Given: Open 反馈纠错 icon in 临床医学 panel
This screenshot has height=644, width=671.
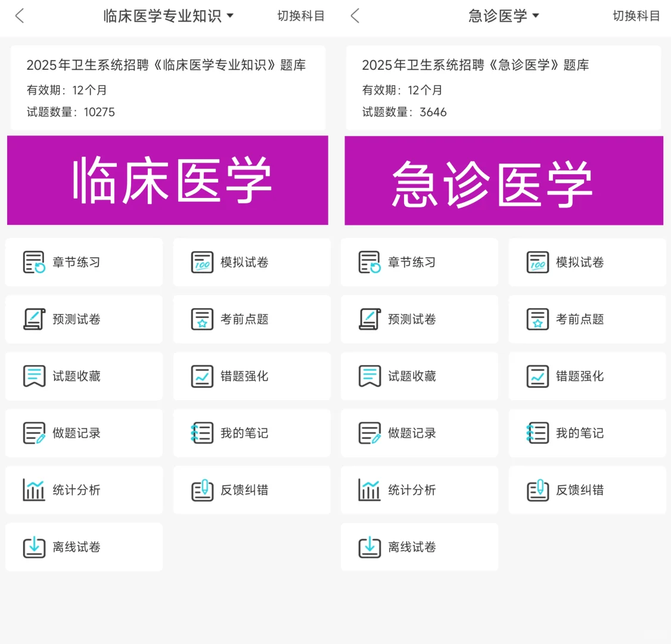Looking at the screenshot, I should pyautogui.click(x=202, y=490).
